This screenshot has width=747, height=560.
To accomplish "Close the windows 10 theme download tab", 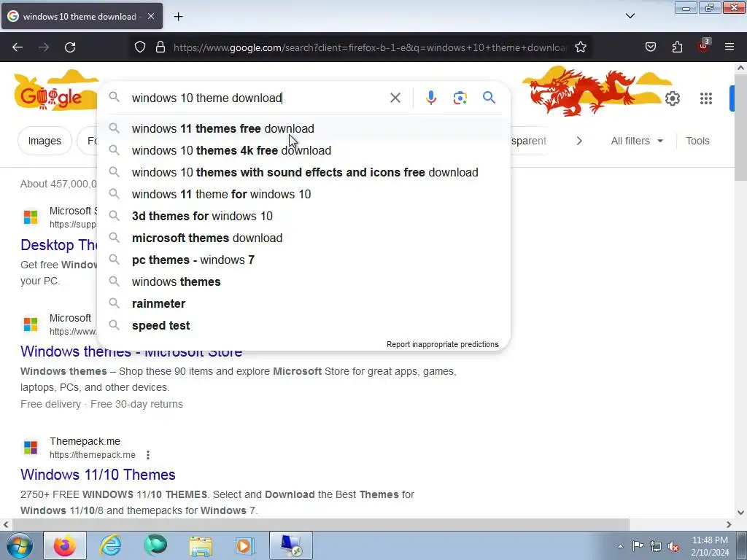I will click(x=150, y=17).
